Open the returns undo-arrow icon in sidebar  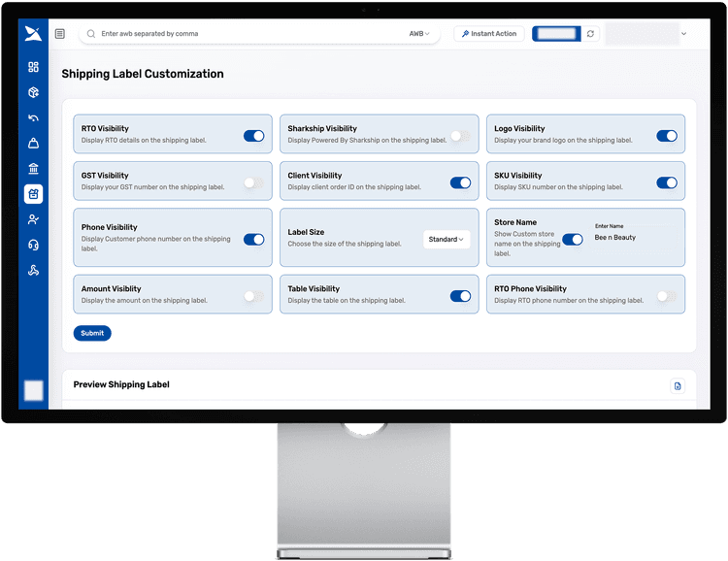click(33, 118)
